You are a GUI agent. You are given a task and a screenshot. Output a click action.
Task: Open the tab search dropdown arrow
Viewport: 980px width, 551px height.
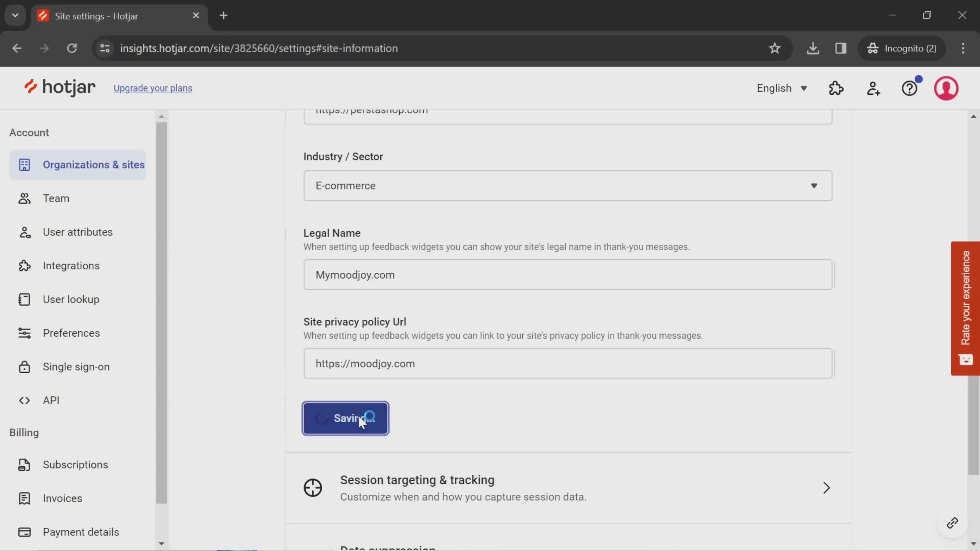15,16
